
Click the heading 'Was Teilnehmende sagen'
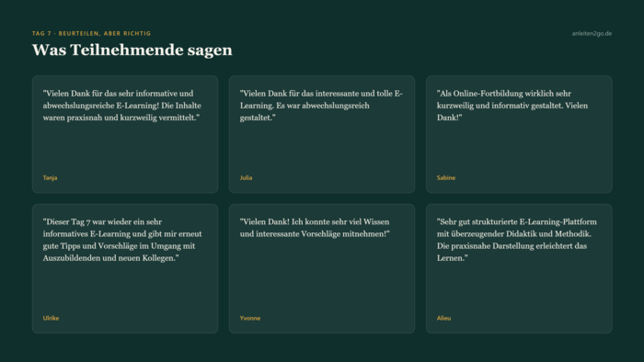coord(132,50)
